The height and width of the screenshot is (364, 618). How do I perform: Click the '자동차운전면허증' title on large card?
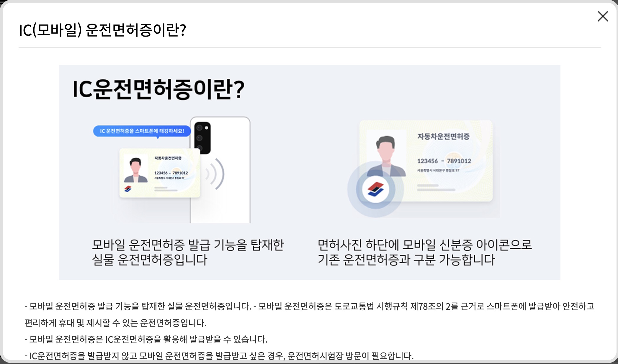tap(443, 136)
